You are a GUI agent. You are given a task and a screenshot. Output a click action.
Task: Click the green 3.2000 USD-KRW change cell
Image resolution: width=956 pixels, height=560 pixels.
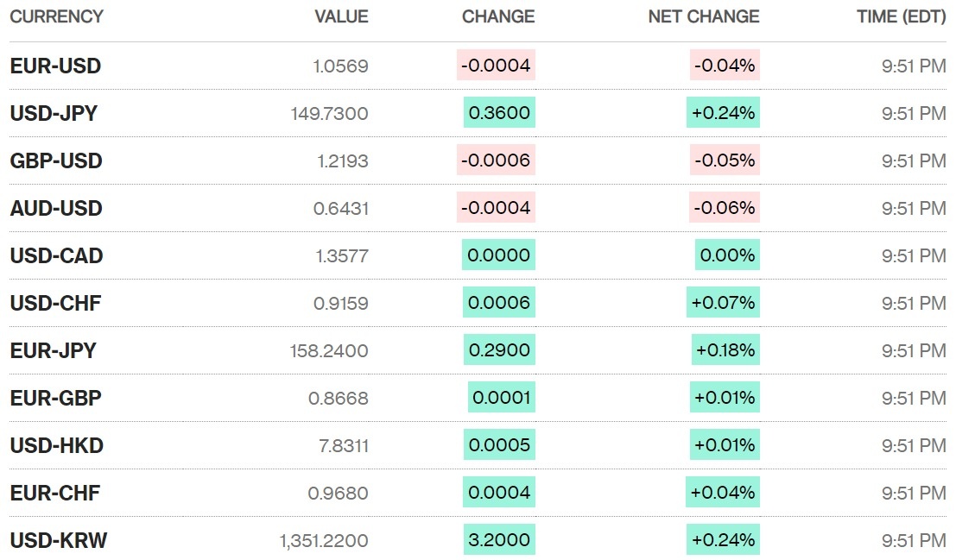pyautogui.click(x=499, y=540)
